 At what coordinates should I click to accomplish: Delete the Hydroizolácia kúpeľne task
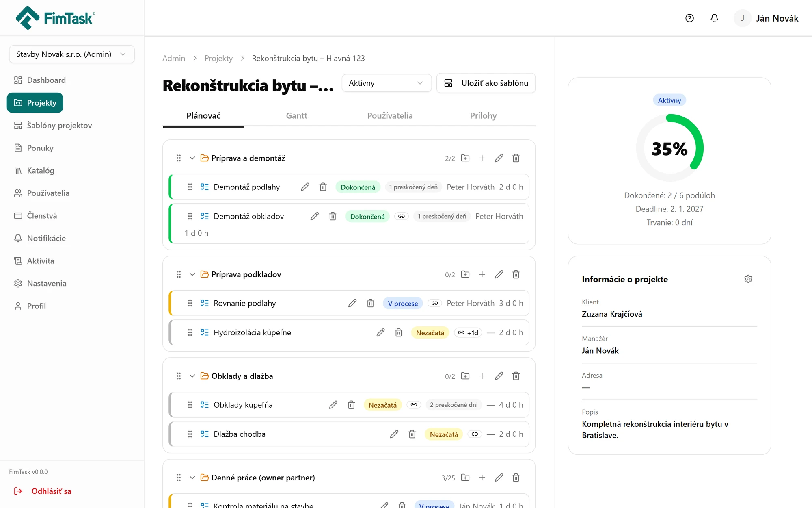399,332
